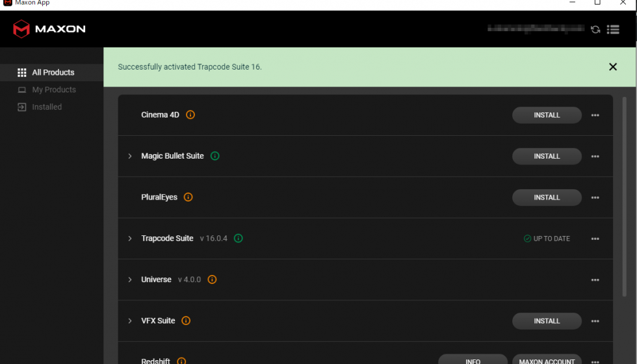Install Cinema 4D
Image resolution: width=637 pixels, height=364 pixels.
pyautogui.click(x=547, y=115)
